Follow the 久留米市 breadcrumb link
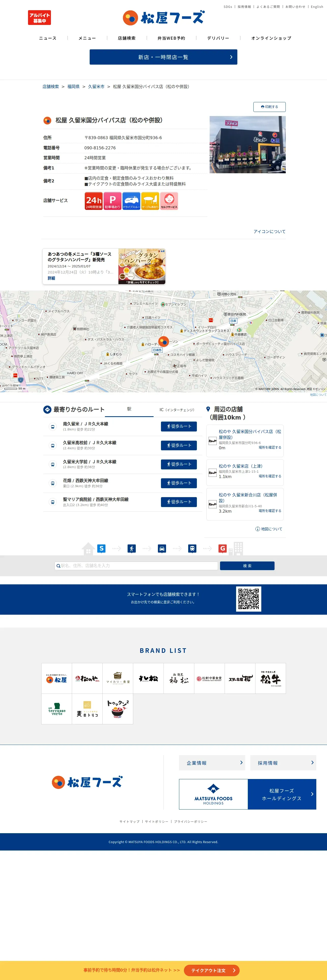Image resolution: width=327 pixels, height=980 pixels. pyautogui.click(x=96, y=87)
